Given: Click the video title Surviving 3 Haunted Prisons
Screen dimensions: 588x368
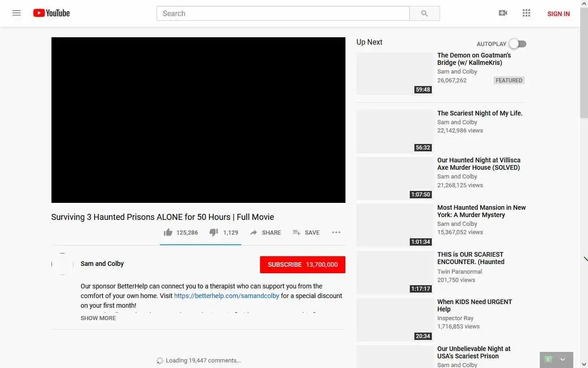Looking at the screenshot, I should (163, 217).
